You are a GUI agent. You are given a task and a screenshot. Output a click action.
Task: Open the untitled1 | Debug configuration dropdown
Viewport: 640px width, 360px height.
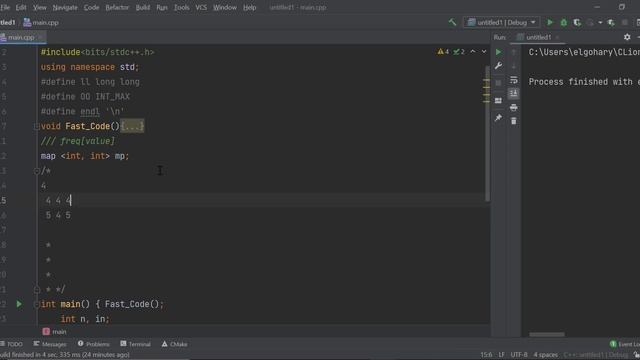(502, 22)
